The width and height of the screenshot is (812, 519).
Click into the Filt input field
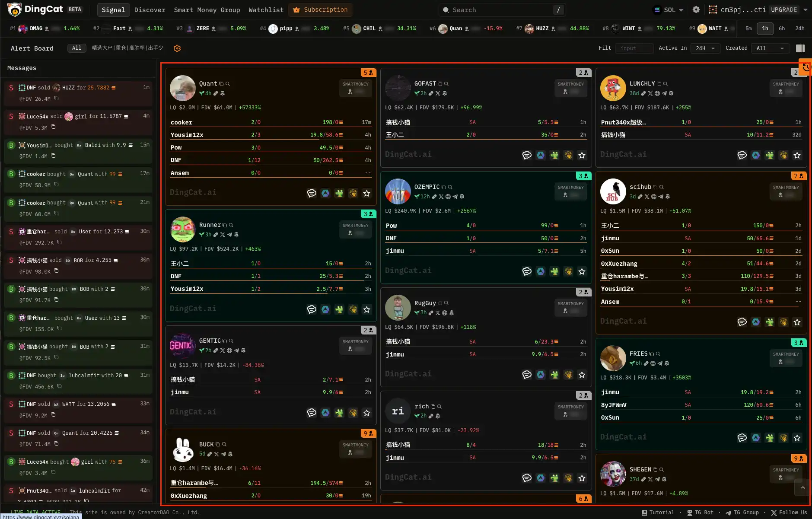coord(634,48)
